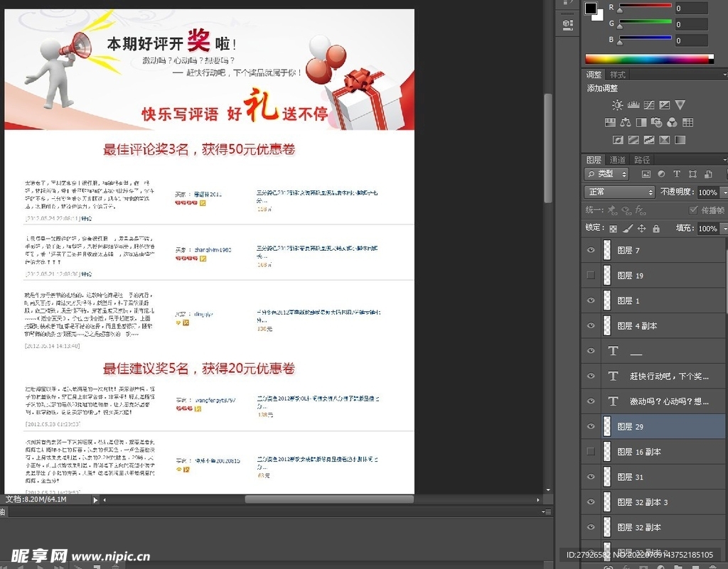728x569 pixels.
Task: Add a Color Balance adjustment
Action: point(626,123)
